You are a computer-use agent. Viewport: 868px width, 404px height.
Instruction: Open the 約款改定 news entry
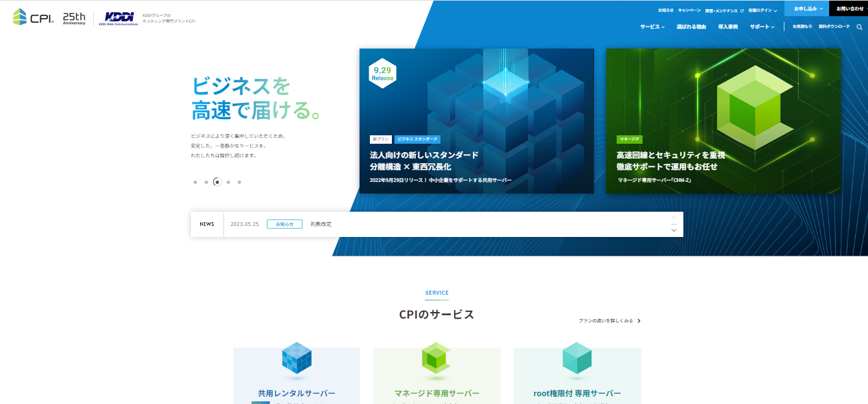[x=321, y=223]
